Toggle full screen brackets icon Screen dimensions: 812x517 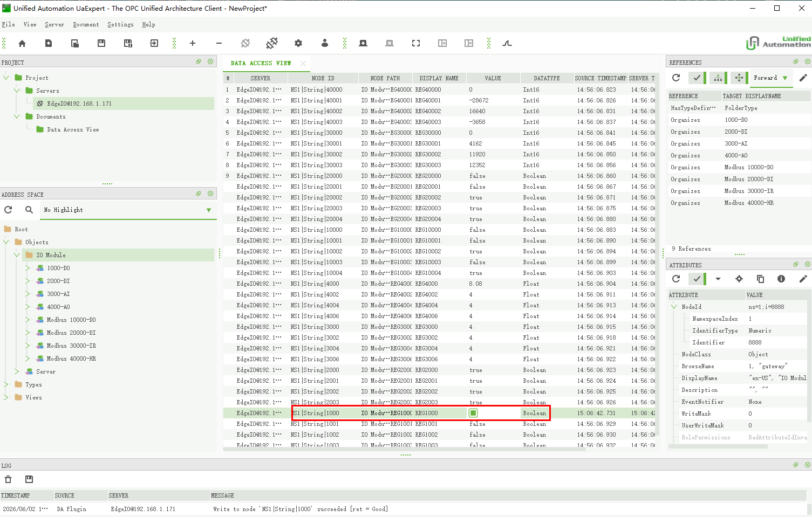[x=416, y=43]
